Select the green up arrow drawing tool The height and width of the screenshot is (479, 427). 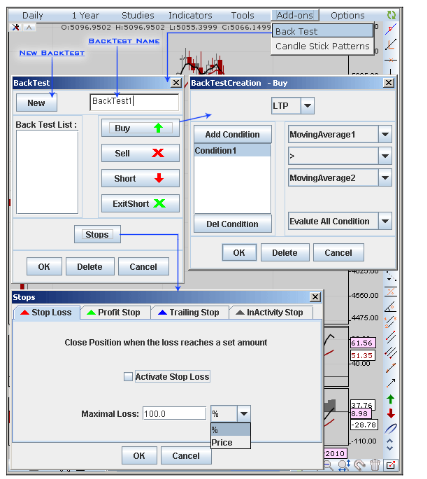(x=391, y=399)
